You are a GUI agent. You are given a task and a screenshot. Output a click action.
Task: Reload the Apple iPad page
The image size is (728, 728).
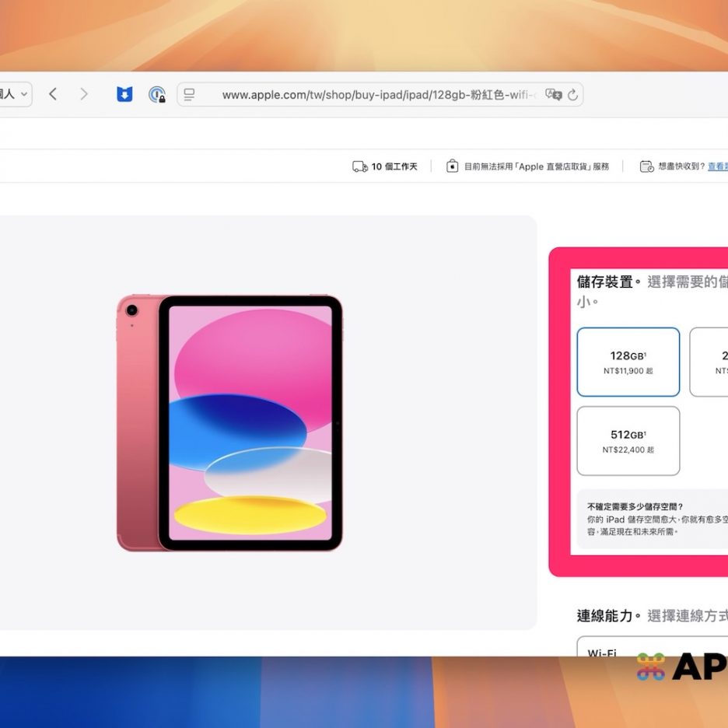click(573, 95)
